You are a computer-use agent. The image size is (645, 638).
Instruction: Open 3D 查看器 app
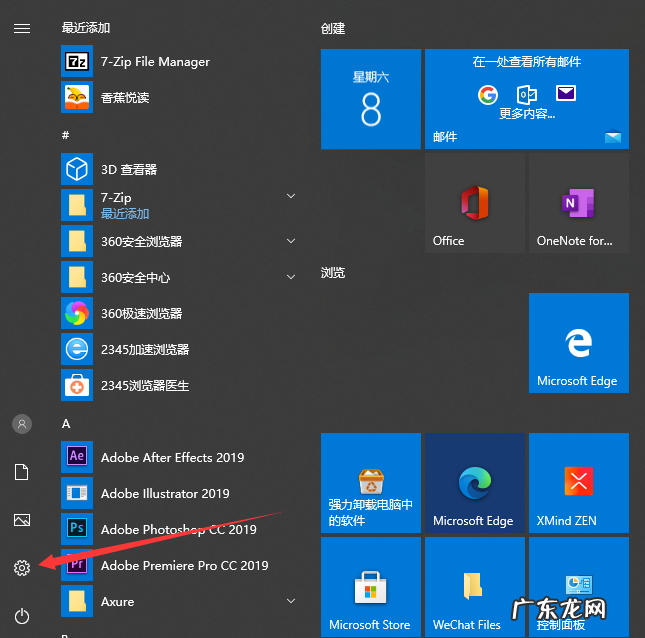(x=179, y=169)
